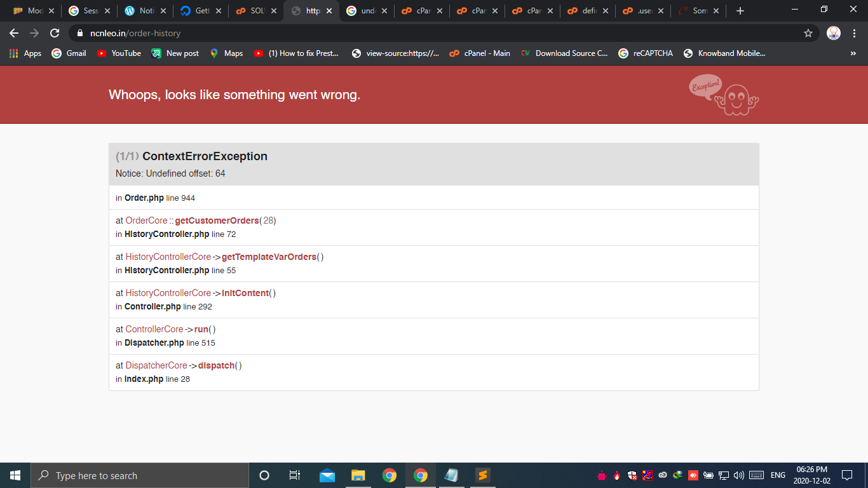Launch Sublime Text from the taskbar
Viewport: 868px width, 488px height.
482,475
